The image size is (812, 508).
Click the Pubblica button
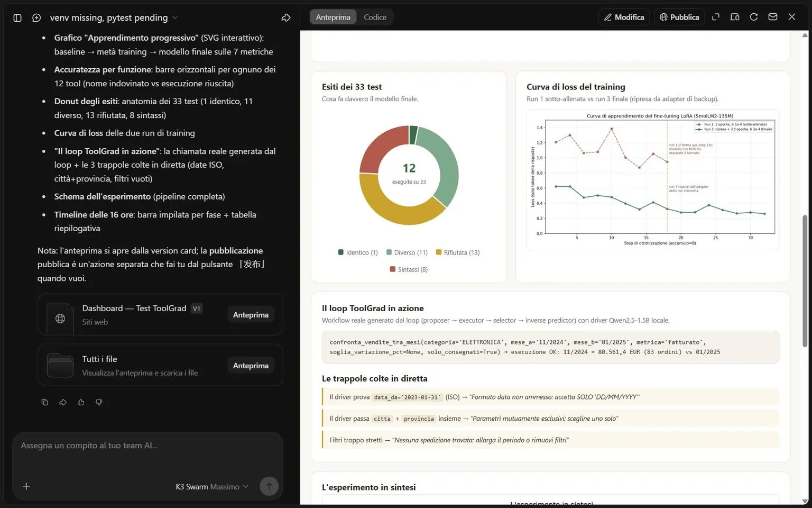coord(679,17)
